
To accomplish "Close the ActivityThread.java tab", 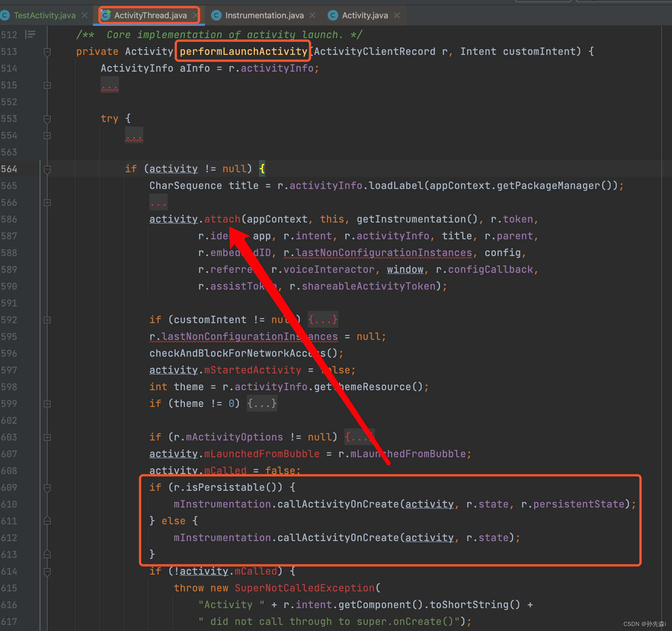I will [195, 15].
